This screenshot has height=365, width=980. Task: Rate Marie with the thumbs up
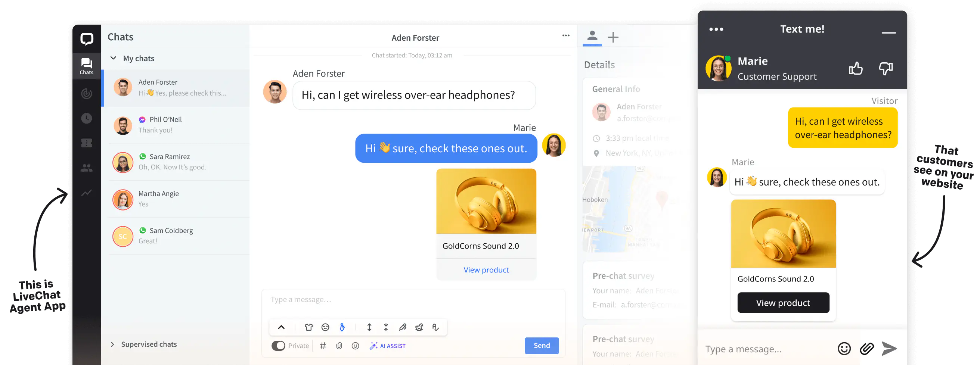coord(856,68)
